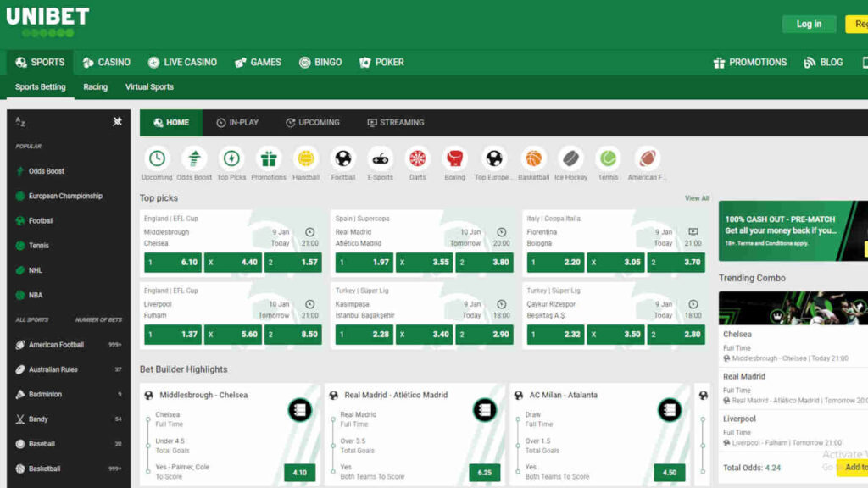This screenshot has width=868, height=488.
Task: Select the American Football icon in carousel
Action: pyautogui.click(x=647, y=158)
